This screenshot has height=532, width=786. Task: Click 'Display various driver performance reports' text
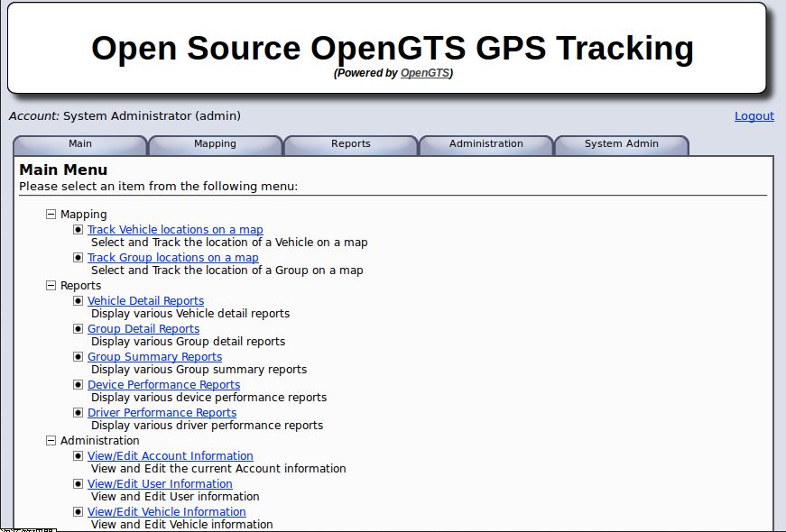[x=207, y=426]
